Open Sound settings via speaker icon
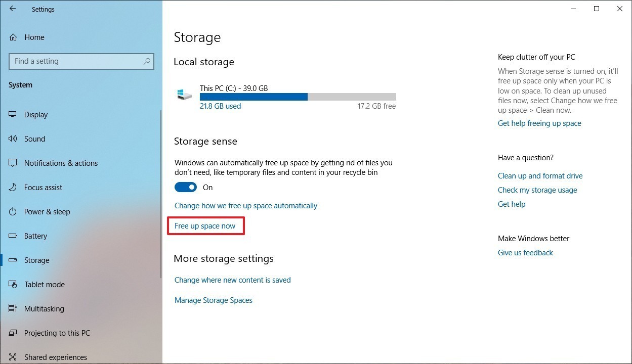 tap(12, 139)
